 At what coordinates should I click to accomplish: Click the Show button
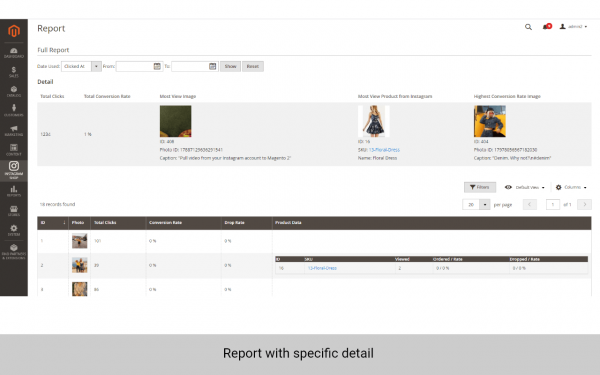230,66
